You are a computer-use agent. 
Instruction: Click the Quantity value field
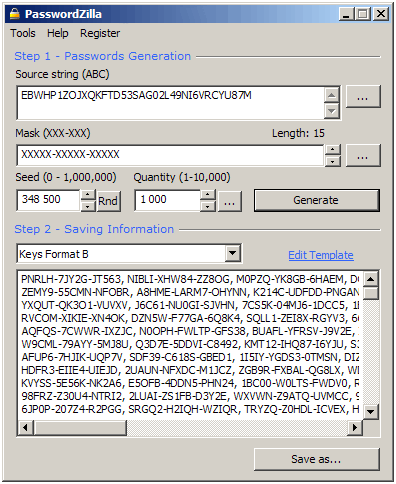(167, 200)
